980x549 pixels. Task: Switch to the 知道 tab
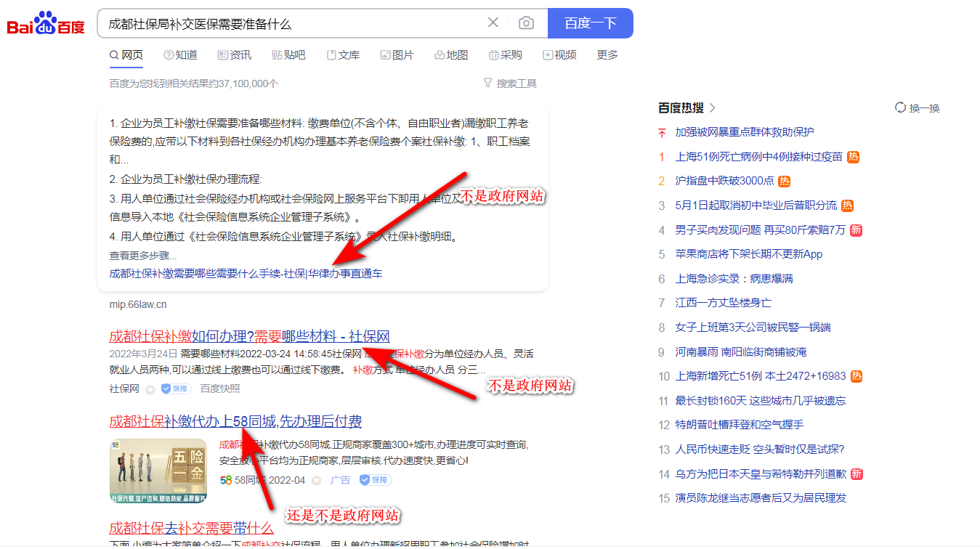(180, 55)
